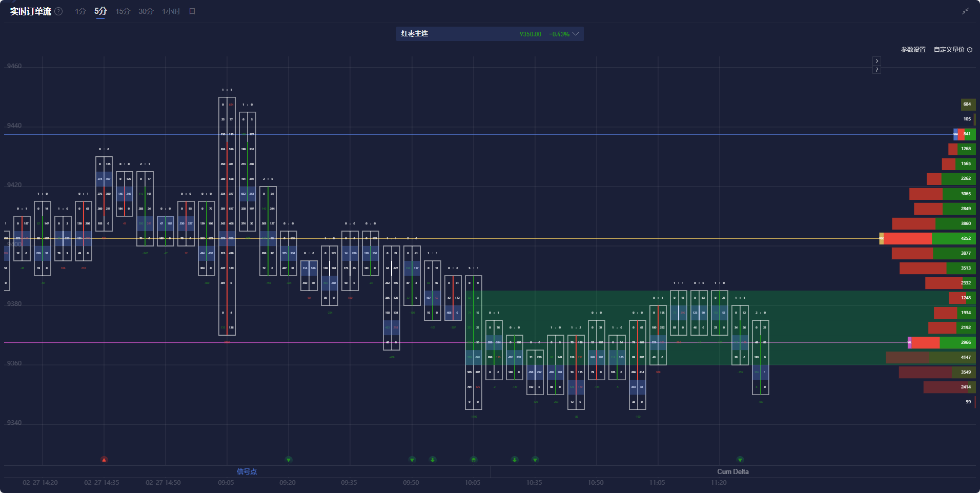Collapse the chart with the shrink arrows icon

[965, 11]
